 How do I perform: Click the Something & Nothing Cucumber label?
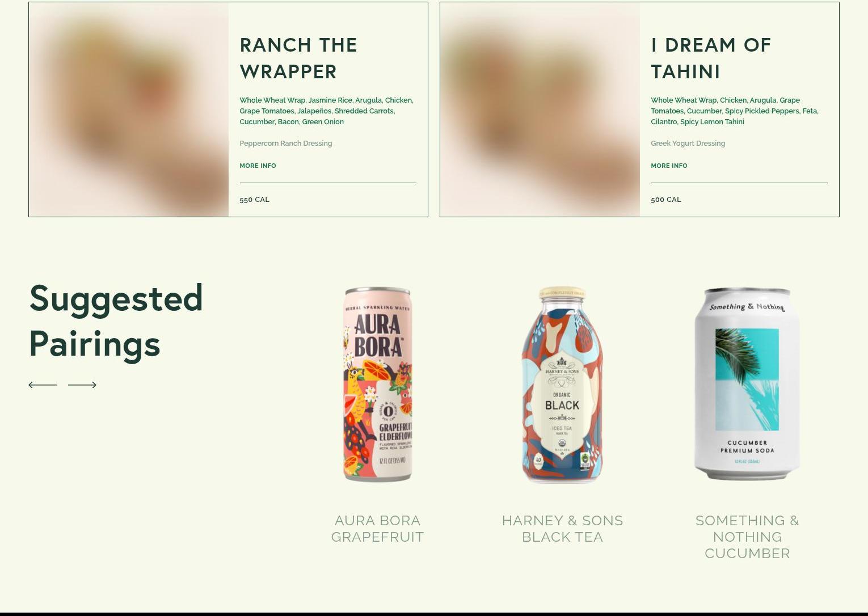click(747, 537)
